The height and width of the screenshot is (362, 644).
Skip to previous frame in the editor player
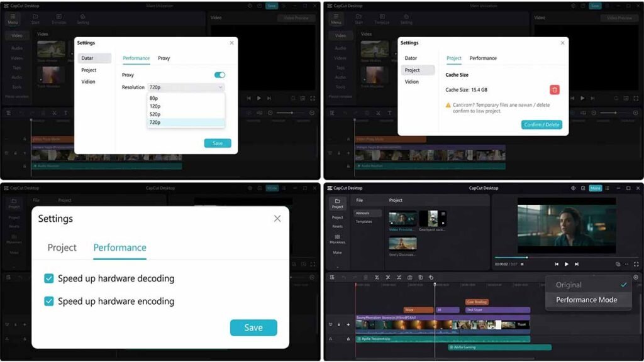[557, 265]
